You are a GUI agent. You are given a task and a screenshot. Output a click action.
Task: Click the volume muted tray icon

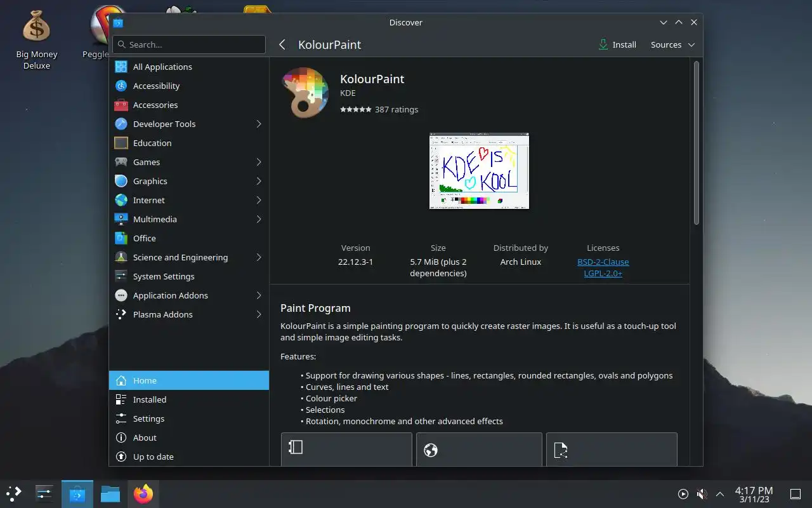point(702,494)
